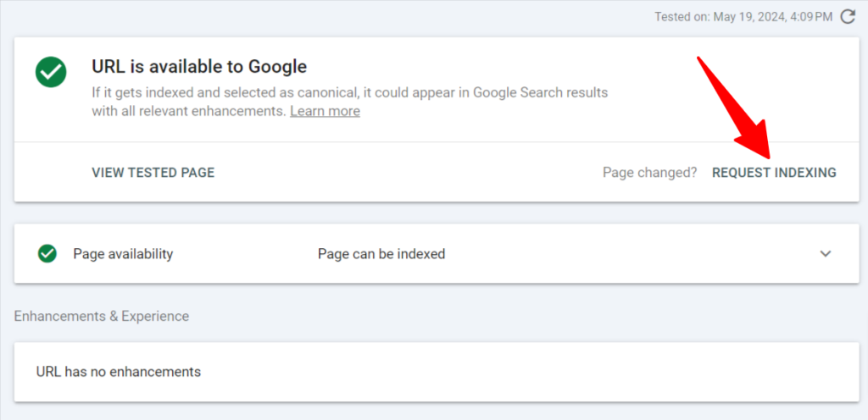Select the Enhancements & Experience section heading

102,316
